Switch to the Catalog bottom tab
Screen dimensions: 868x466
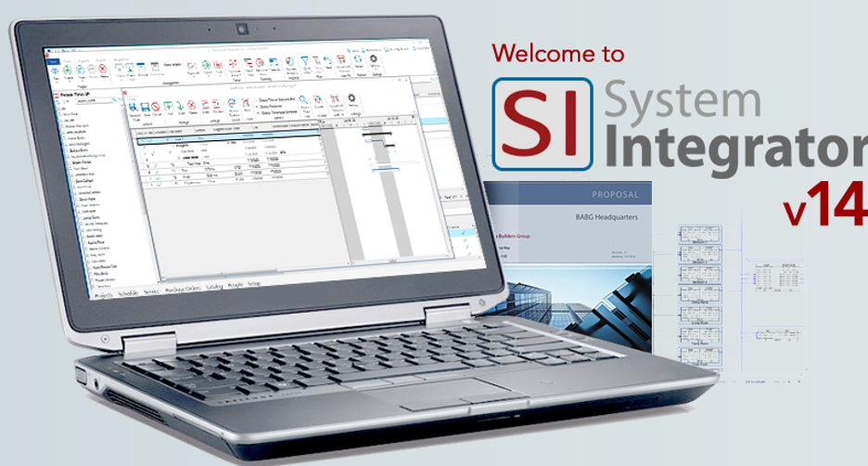[214, 287]
